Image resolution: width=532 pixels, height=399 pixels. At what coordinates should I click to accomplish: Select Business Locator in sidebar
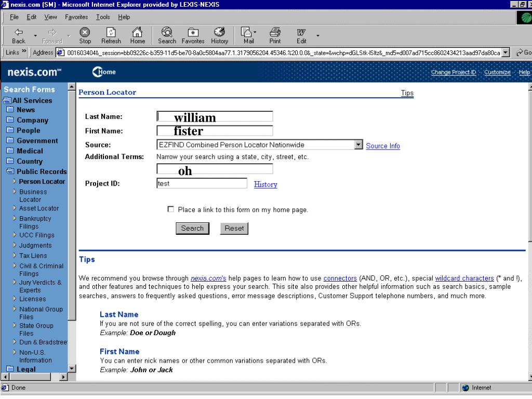point(33,196)
